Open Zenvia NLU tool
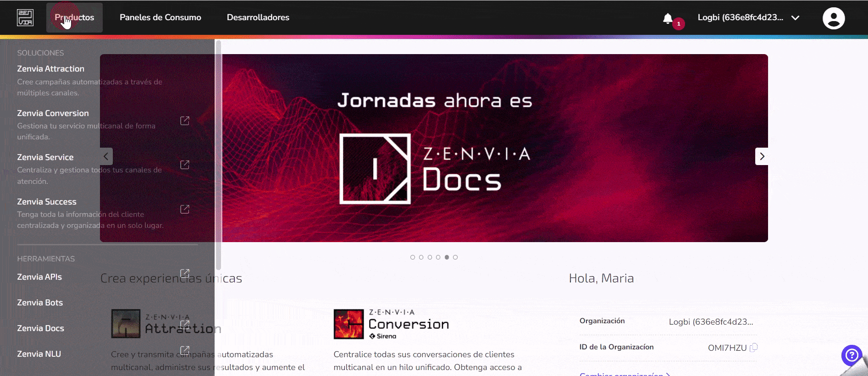Screen dimensions: 868x376 (x=39, y=354)
